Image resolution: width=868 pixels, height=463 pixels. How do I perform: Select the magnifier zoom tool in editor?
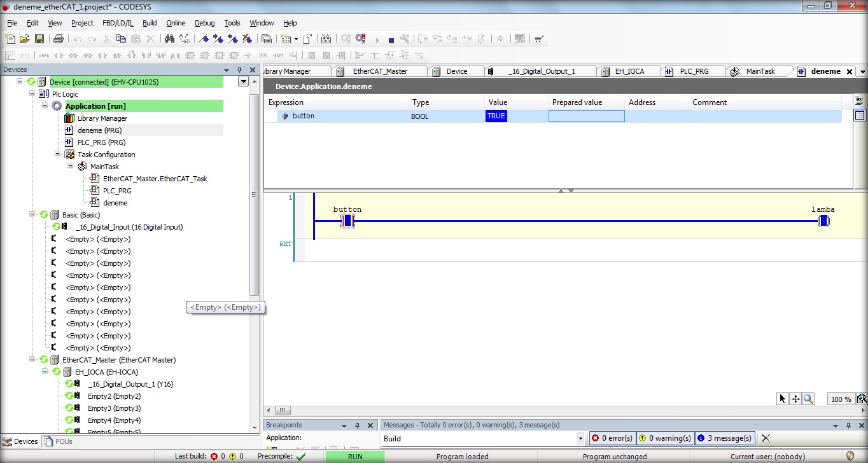(x=808, y=399)
